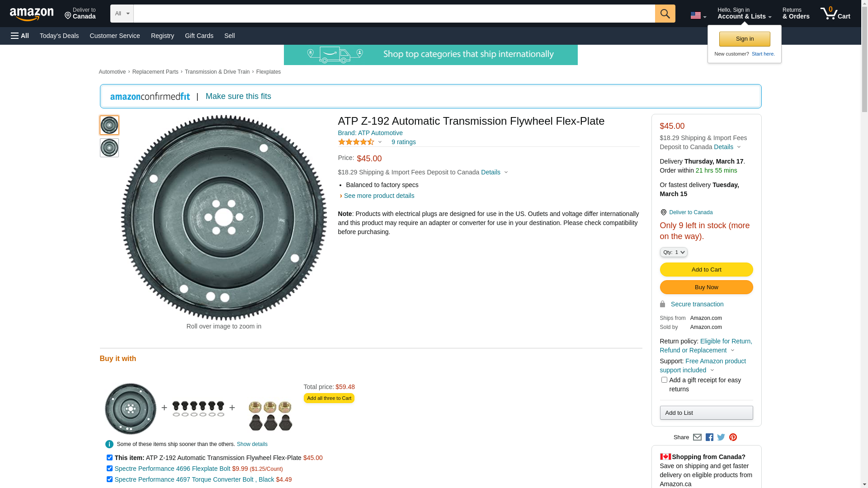Share product on Twitter icon

pos(721,437)
